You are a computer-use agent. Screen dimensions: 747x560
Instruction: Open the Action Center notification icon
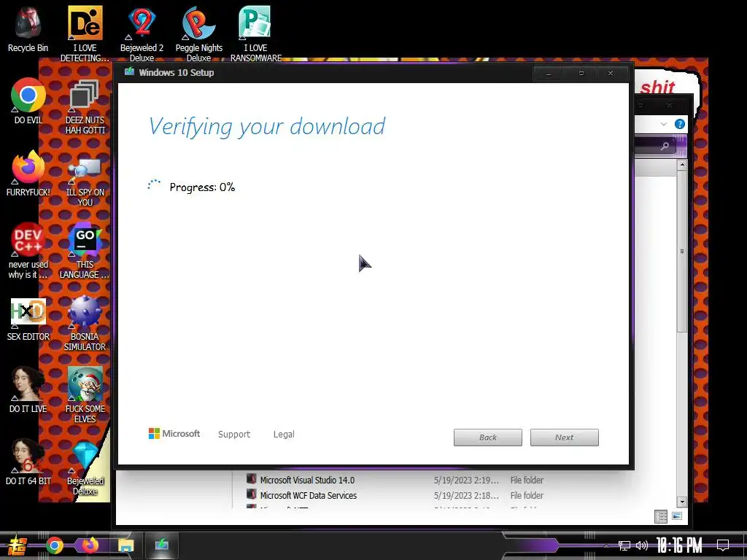[x=723, y=545]
